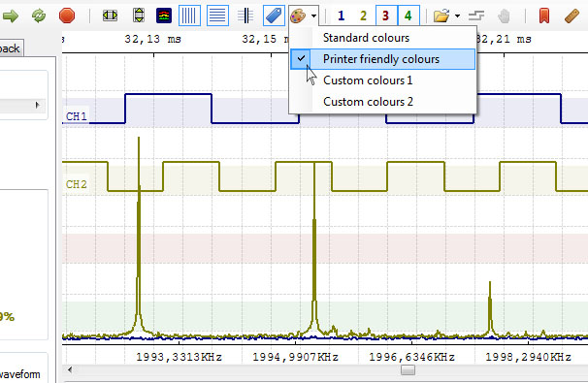Click the colour palette icon
The image size is (588, 383).
(298, 16)
